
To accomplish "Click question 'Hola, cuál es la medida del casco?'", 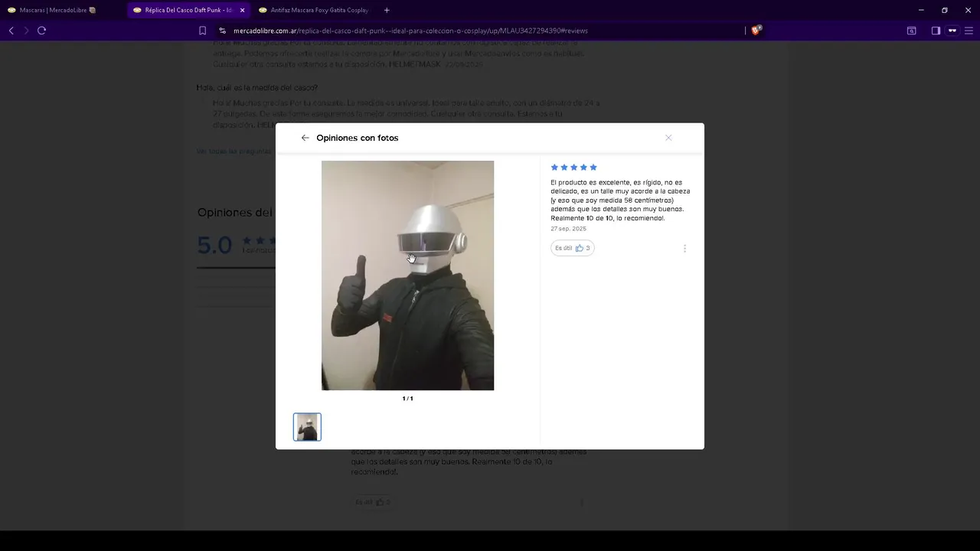I will tap(256, 88).
